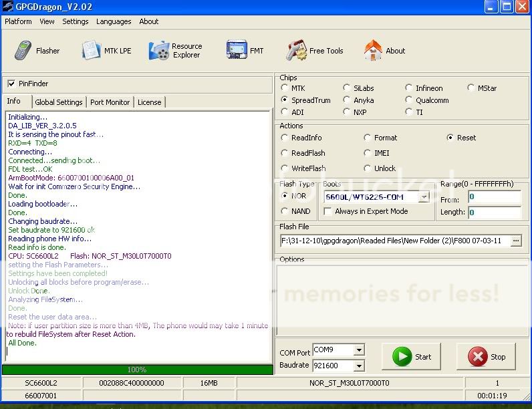Click the red Stop cross icon
The height and width of the screenshot is (409, 532).
click(478, 356)
